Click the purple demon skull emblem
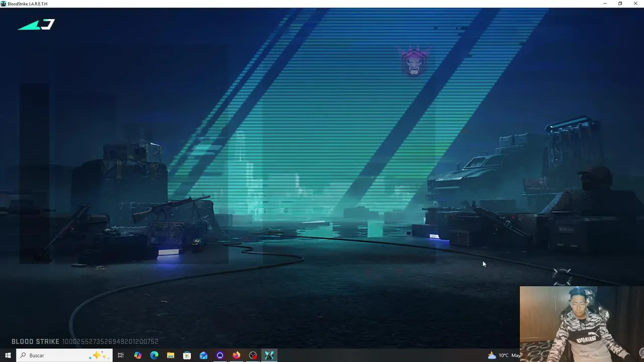 coord(414,62)
